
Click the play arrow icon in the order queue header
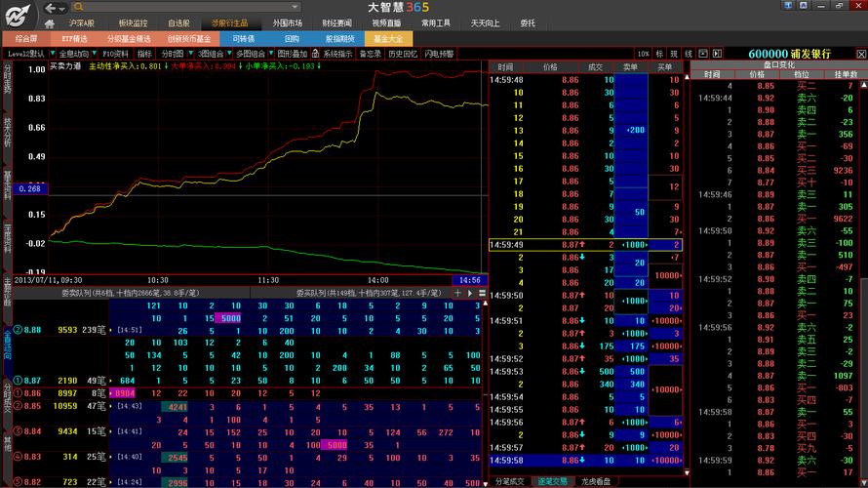(x=470, y=293)
